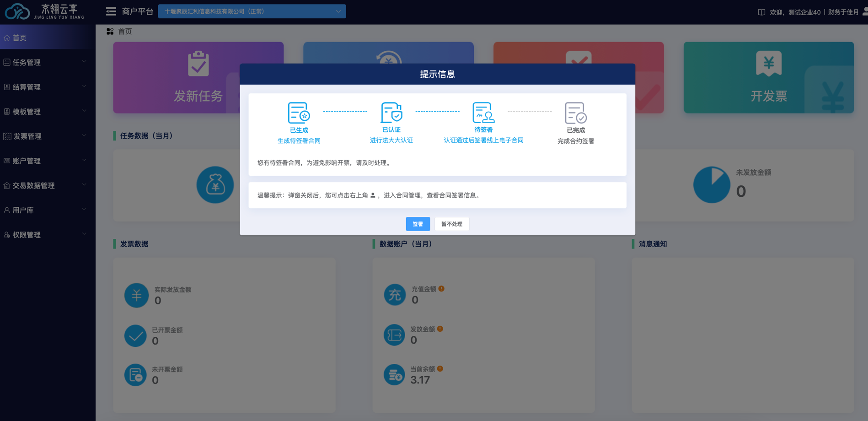This screenshot has height=421, width=868.
Task: Select 首页 in the sidebar
Action: (x=46, y=38)
